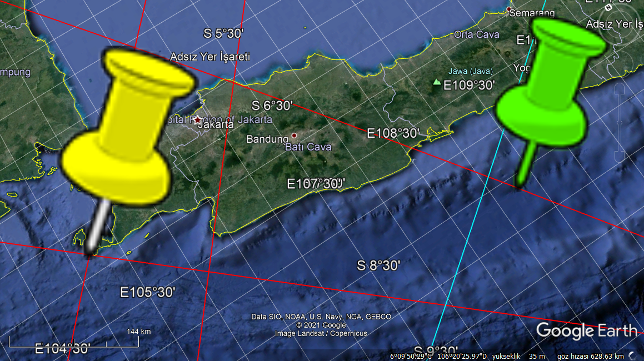Image resolution: width=644 pixels, height=361 pixels.
Task: Click the Image Landsat / Copernicus credit
Action: click(x=321, y=333)
